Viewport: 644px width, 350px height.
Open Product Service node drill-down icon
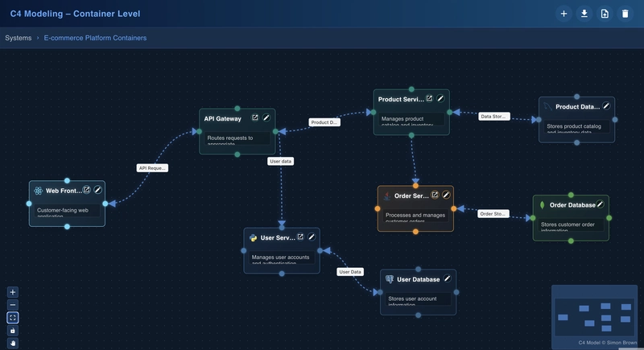pos(429,98)
